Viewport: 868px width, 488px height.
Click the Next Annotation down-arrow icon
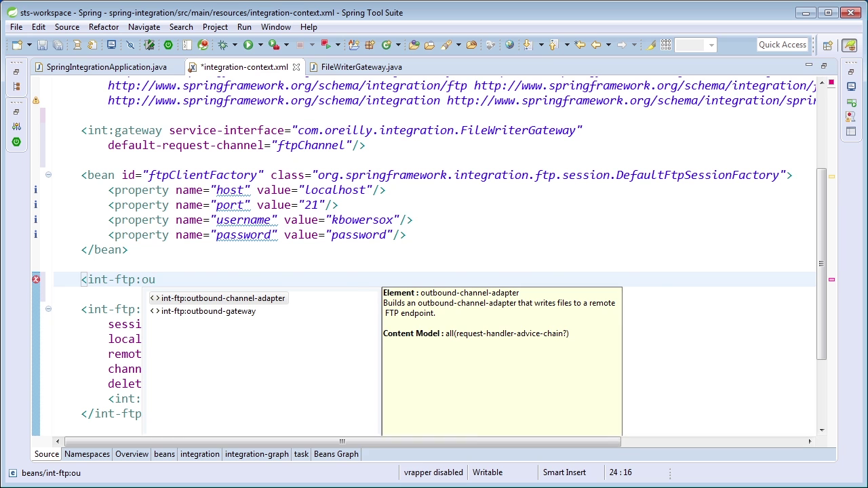(x=528, y=45)
